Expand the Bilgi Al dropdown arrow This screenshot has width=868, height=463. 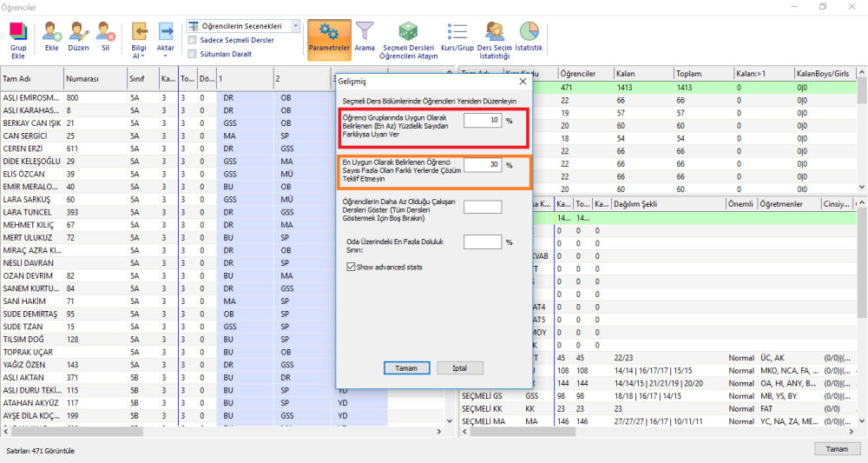coord(143,56)
